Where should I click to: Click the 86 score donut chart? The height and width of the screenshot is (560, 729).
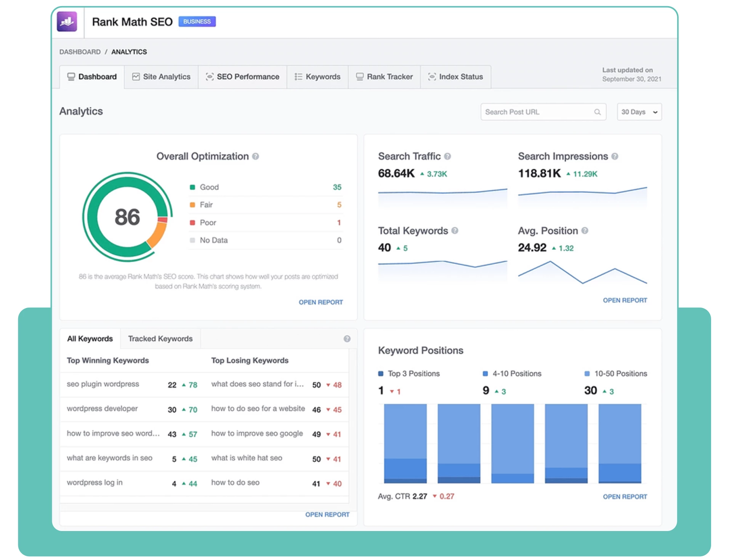pyautogui.click(x=127, y=217)
